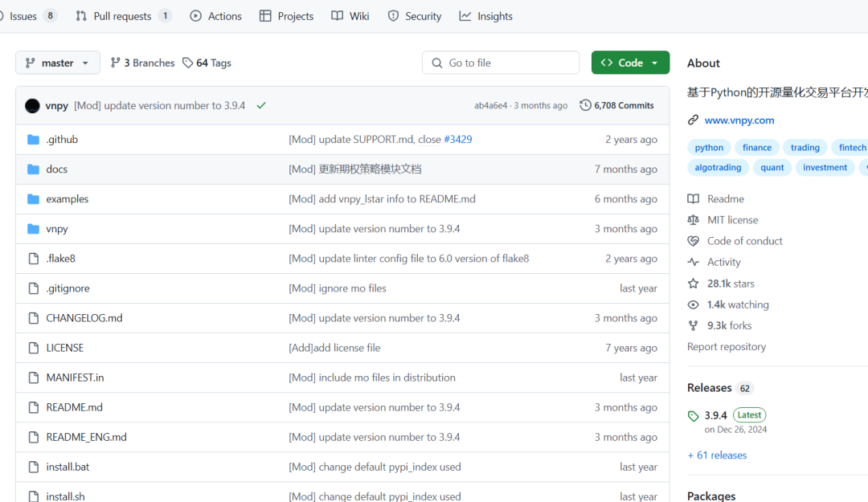This screenshot has height=502, width=868.
Task: View the 28.1k stars list
Action: point(721,284)
